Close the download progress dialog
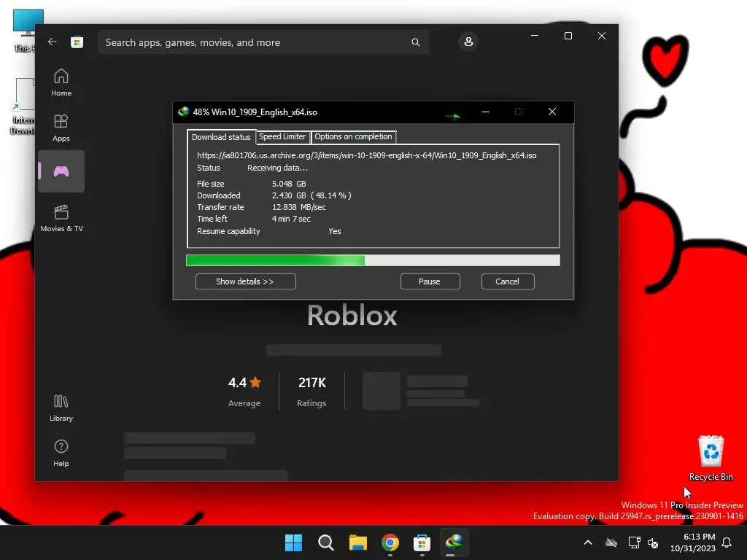 pos(552,112)
